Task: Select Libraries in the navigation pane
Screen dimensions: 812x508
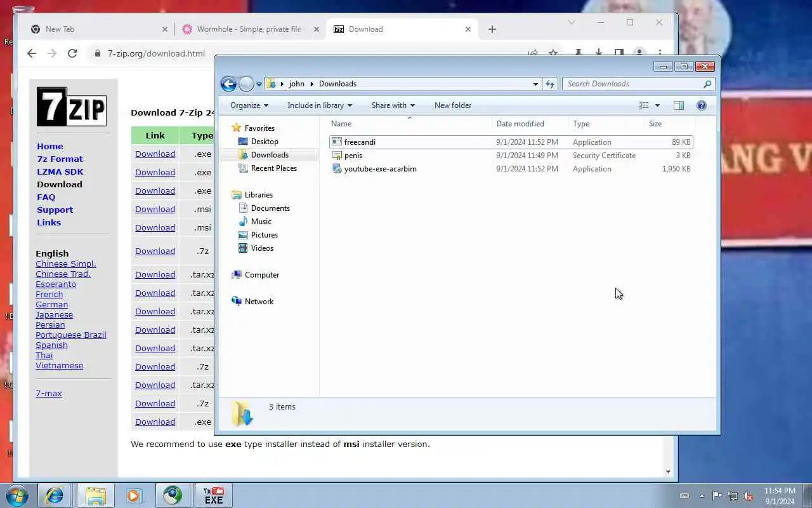Action: [x=258, y=195]
